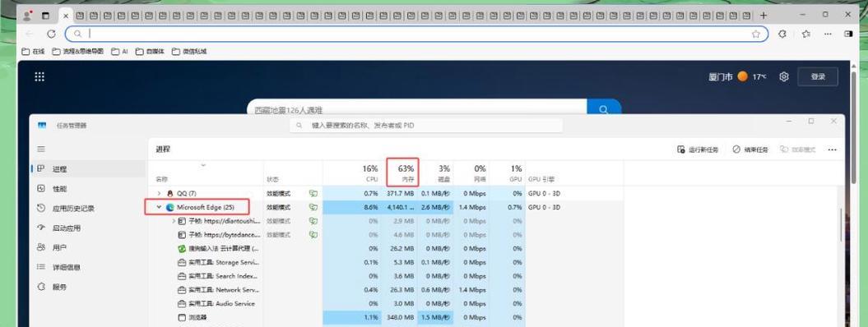Switch to the 用户 users tab
Viewport: 868px width, 327px height.
89,247
